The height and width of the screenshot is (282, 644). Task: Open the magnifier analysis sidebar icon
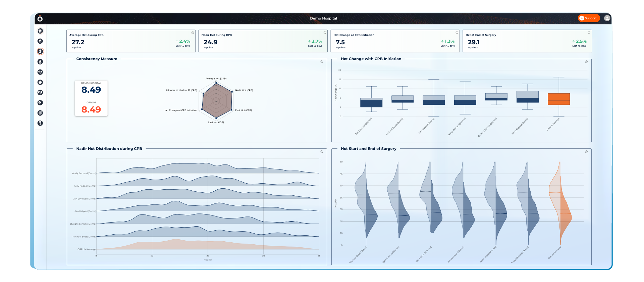40,103
